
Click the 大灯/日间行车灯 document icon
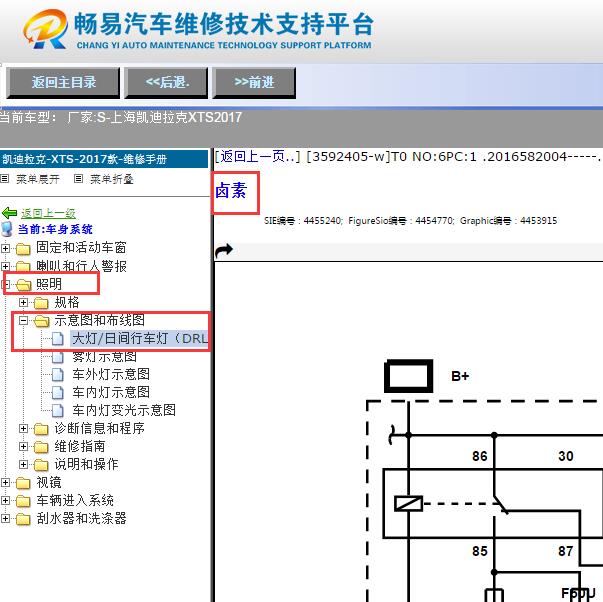click(58, 339)
